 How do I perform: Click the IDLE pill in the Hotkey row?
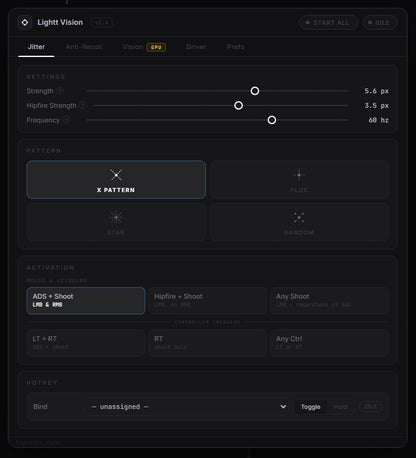(370, 407)
